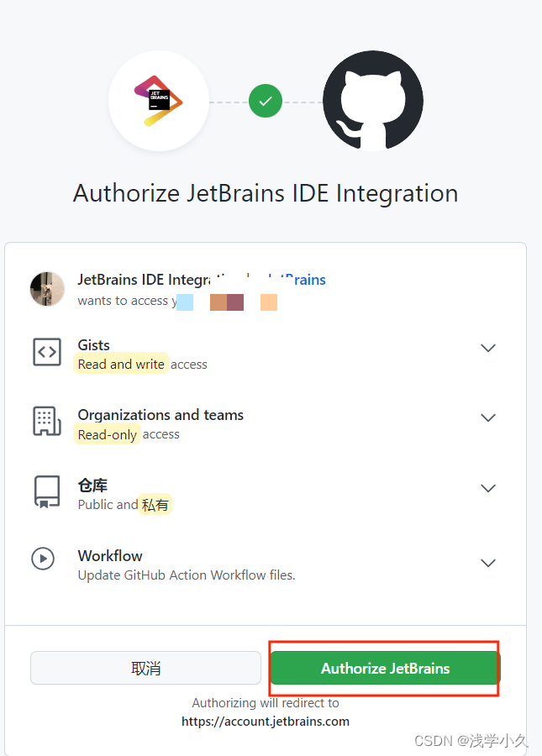The height and width of the screenshot is (756, 542).
Task: Expand the Gists permission details
Action: (488, 348)
